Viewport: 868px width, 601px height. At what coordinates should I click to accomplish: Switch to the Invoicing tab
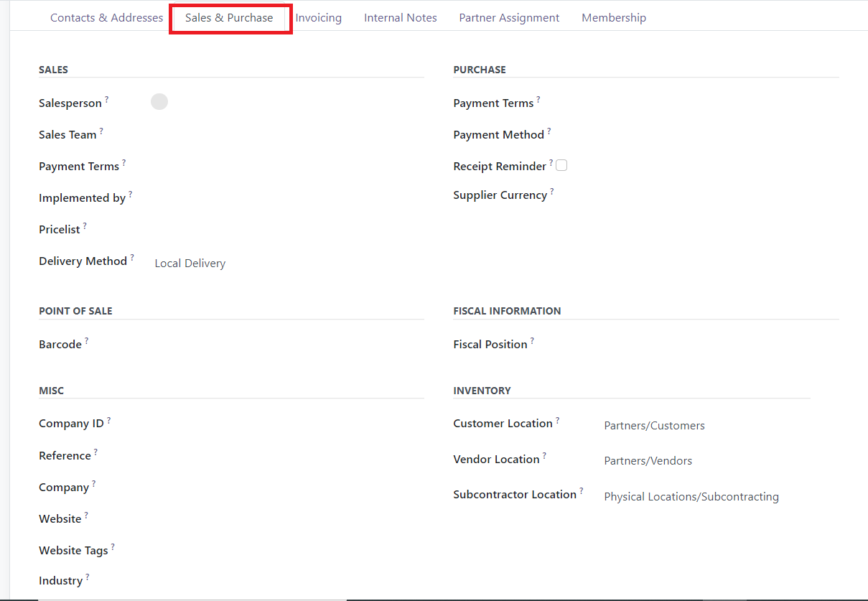click(318, 18)
